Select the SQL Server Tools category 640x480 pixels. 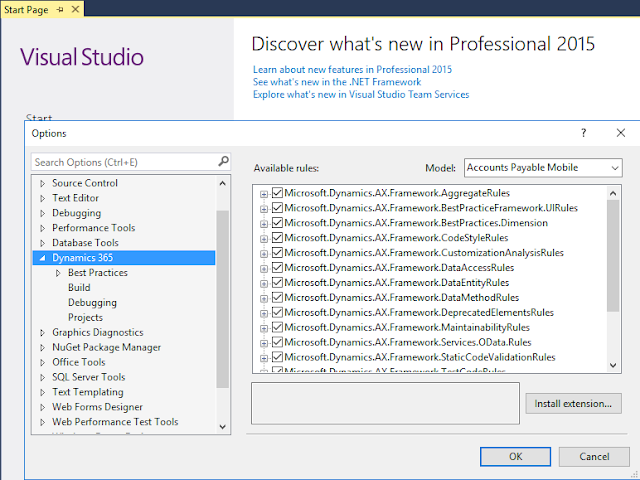click(89, 377)
